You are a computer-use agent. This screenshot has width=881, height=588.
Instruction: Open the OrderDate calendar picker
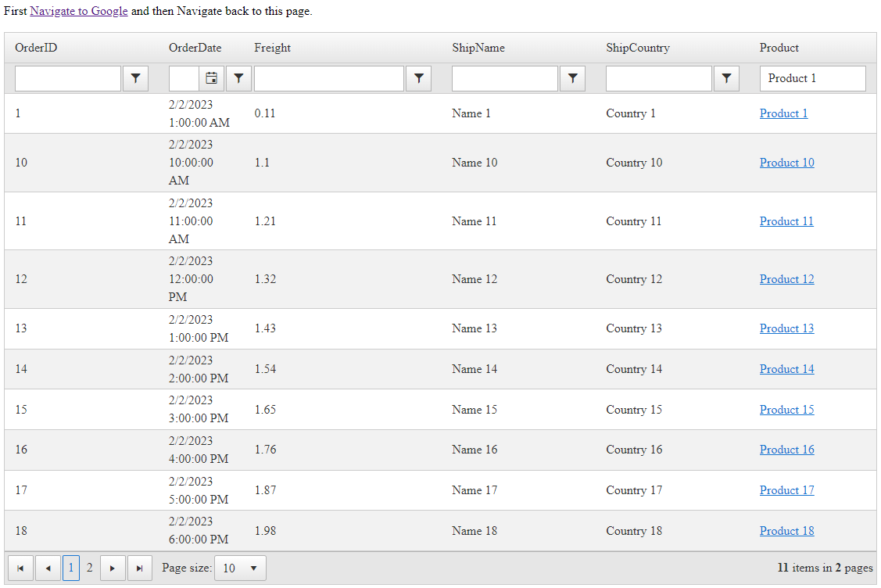coord(211,78)
